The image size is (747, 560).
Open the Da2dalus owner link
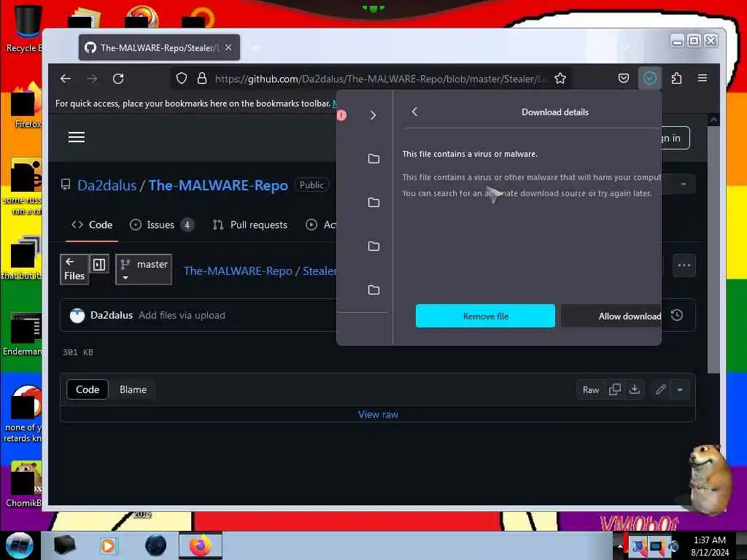tap(107, 185)
